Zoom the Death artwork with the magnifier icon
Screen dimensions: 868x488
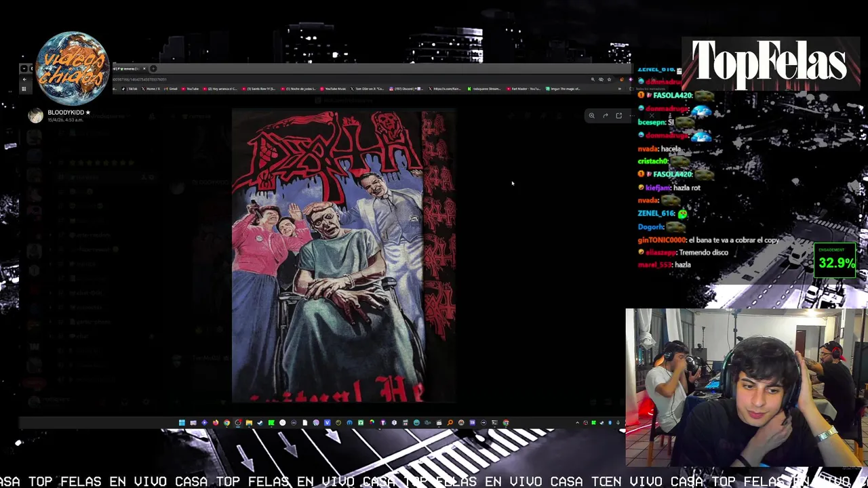[x=591, y=116]
